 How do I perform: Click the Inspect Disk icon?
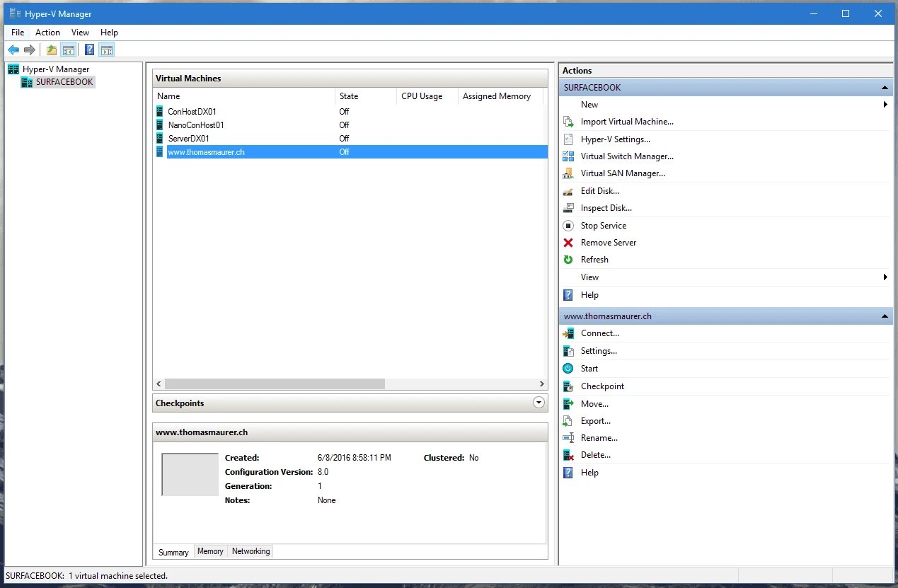[x=568, y=208]
